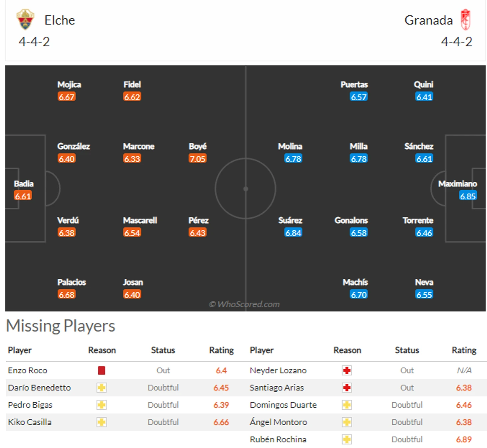Click Neyder Lozano's red cross injury icon

347,370
